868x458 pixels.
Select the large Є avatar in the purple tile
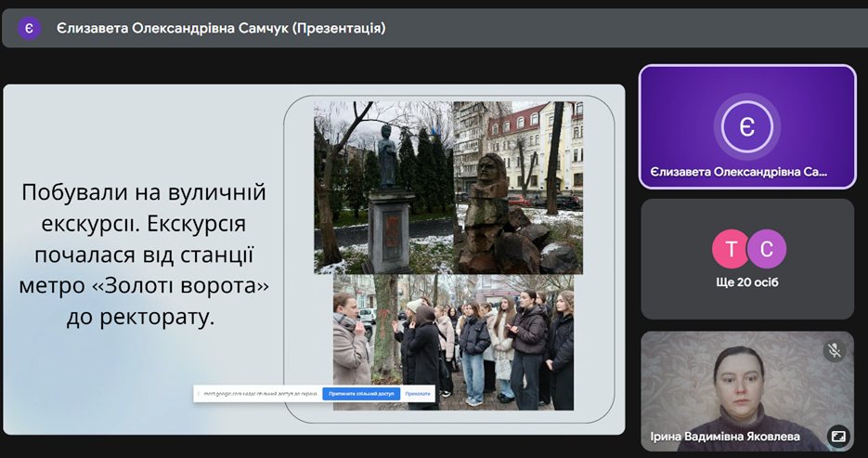tap(746, 127)
